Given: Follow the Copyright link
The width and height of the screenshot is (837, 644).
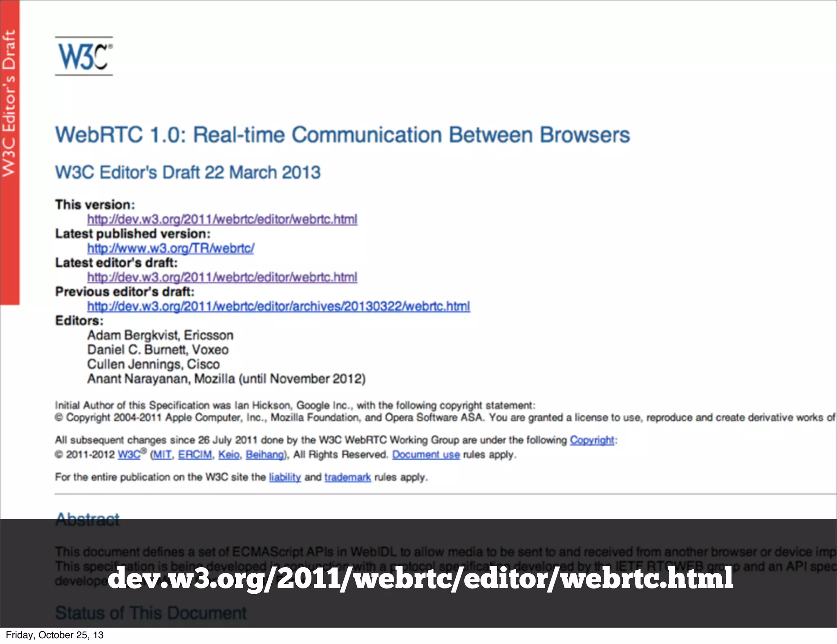Looking at the screenshot, I should (x=592, y=440).
